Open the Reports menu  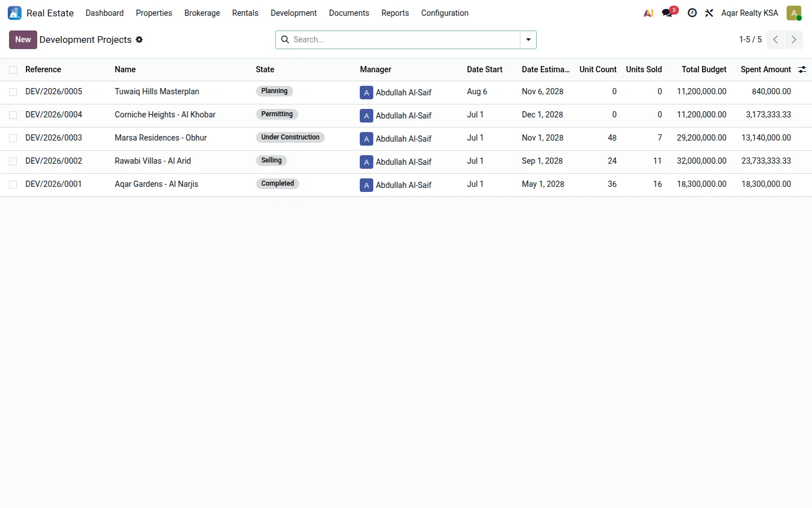[395, 13]
